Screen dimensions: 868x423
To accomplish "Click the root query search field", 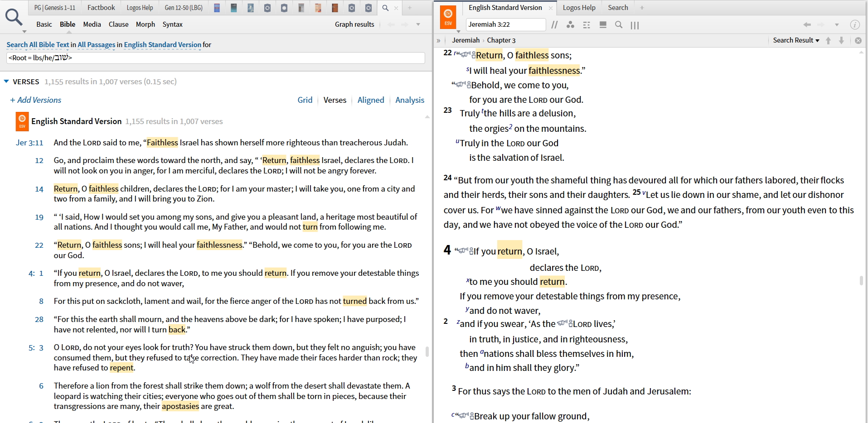I will tap(216, 58).
